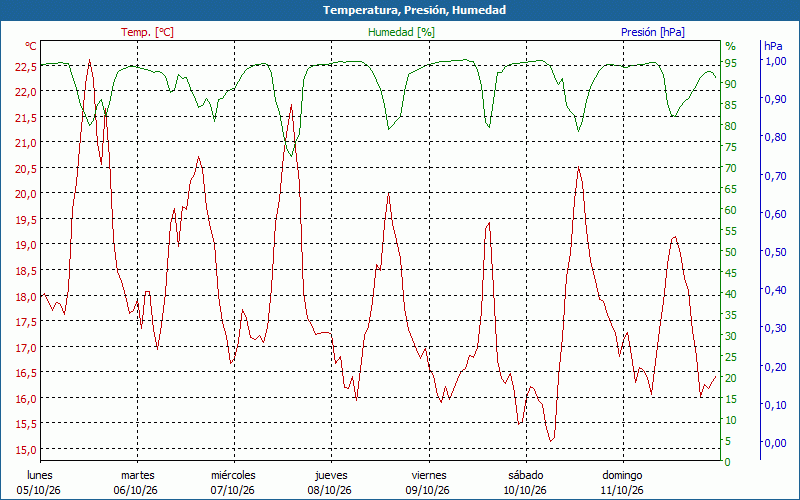Click the blue "0,00" pressure axis value

[776, 443]
